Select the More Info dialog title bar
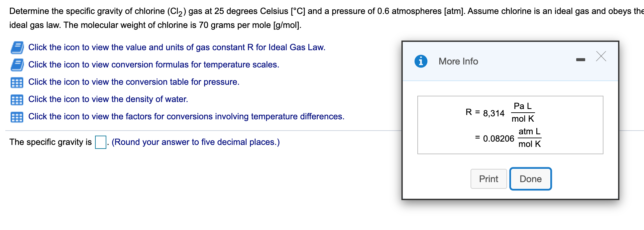644x230 pixels. 458,61
